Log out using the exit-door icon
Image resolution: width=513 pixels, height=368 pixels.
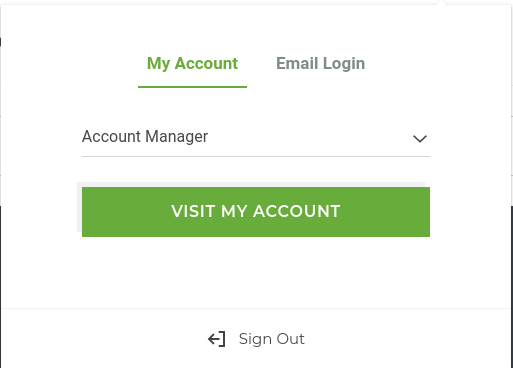point(217,339)
